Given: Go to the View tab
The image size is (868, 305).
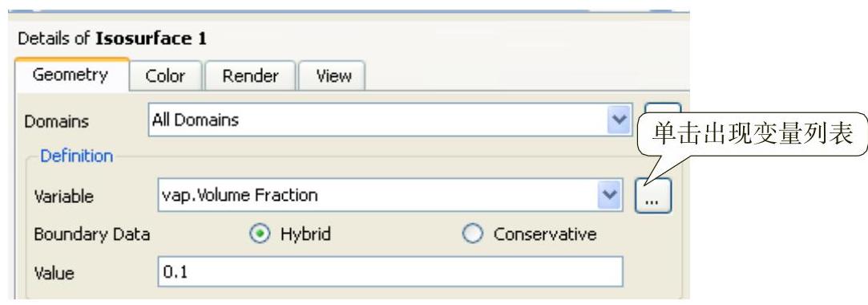Looking at the screenshot, I should pos(333,76).
